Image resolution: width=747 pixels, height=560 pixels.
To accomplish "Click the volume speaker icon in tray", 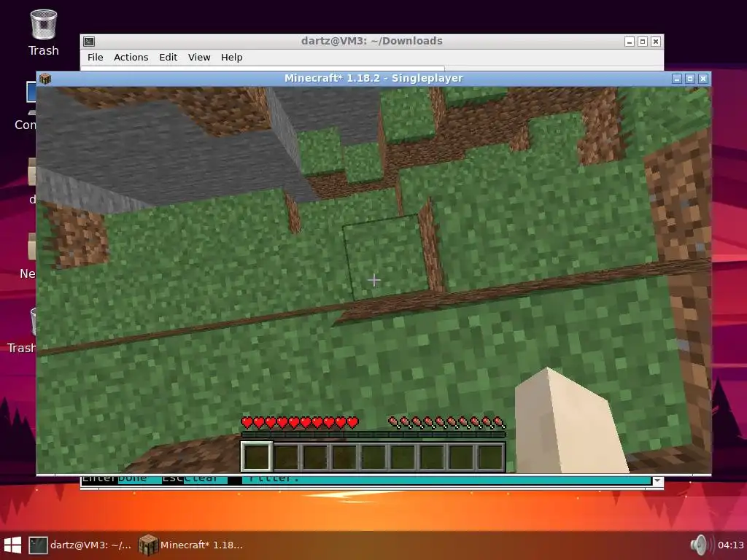I will coord(700,545).
